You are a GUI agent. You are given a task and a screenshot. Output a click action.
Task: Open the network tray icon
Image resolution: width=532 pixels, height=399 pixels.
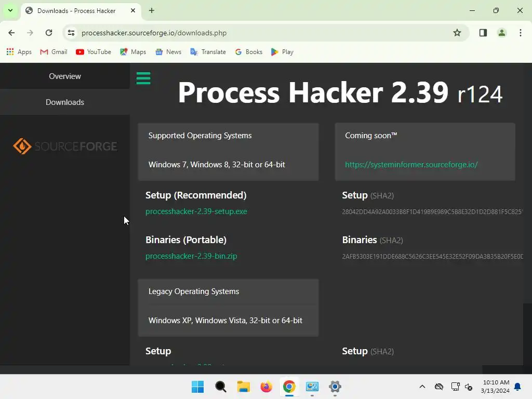click(455, 387)
